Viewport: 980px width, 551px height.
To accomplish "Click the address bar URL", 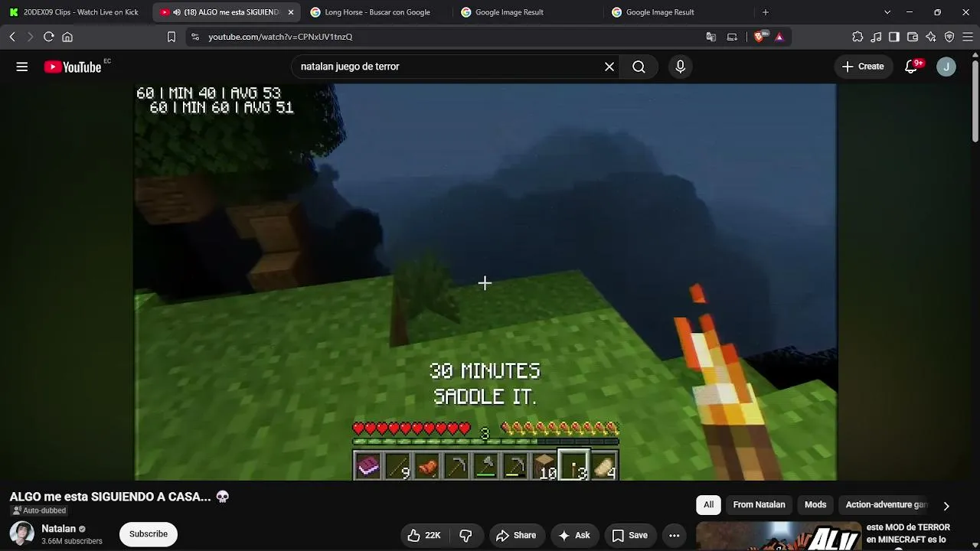I will click(x=280, y=37).
